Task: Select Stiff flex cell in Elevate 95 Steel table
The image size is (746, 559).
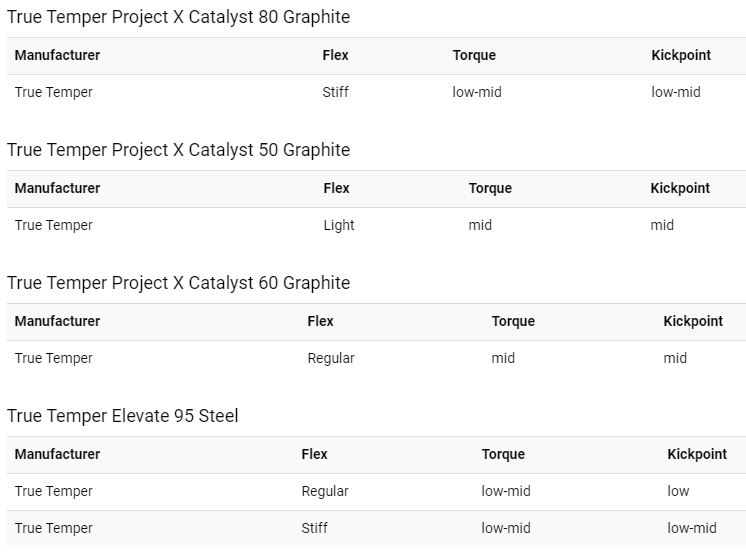Action: (314, 528)
